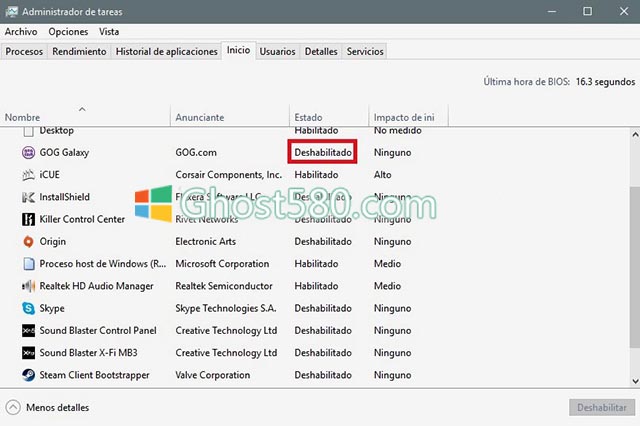
Task: Open the Opciones menu
Action: 68,31
